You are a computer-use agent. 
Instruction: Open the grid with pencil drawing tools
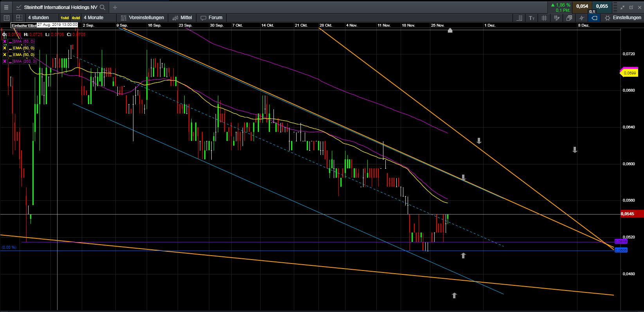pyautogui.click(x=557, y=18)
